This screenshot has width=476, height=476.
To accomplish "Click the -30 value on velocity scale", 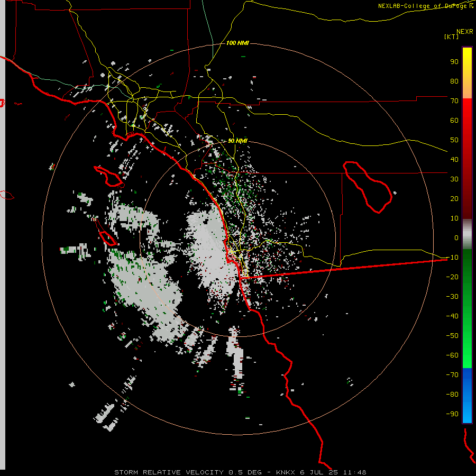I will click(x=452, y=296).
